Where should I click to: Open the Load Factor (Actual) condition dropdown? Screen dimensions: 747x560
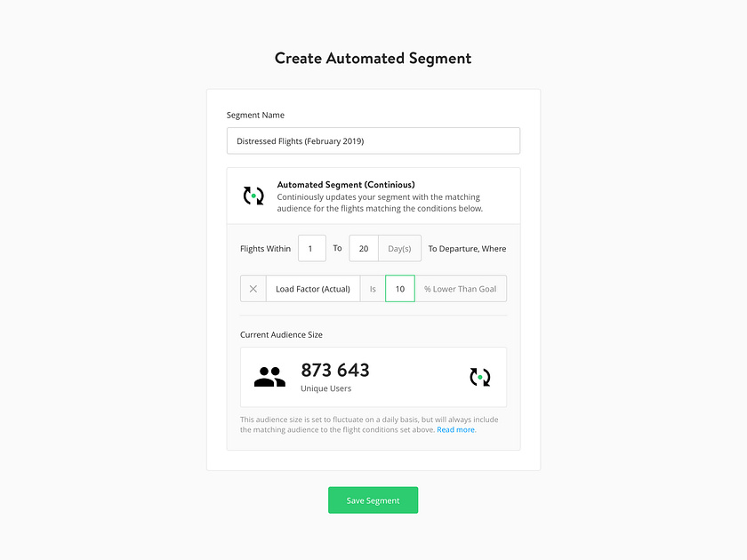coord(312,288)
